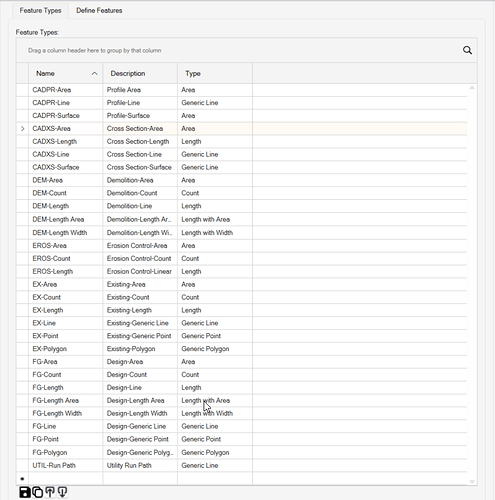Toggle Name column sort arrow
The width and height of the screenshot is (495, 500).
point(95,73)
